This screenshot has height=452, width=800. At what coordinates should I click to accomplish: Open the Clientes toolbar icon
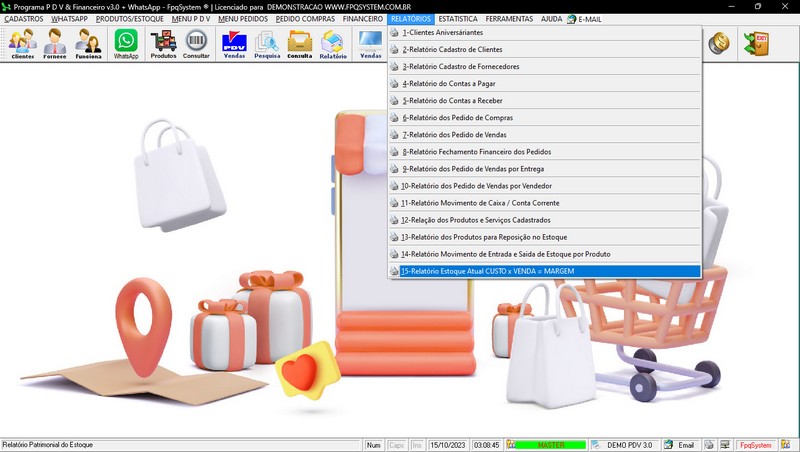(22, 43)
